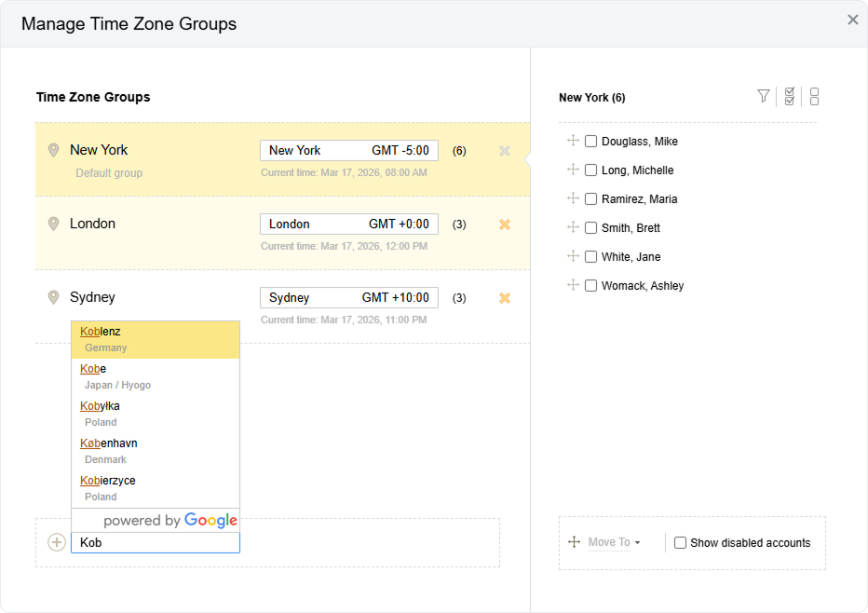868x613 pixels.
Task: Check the box next to Smith, Brett
Action: (592, 227)
